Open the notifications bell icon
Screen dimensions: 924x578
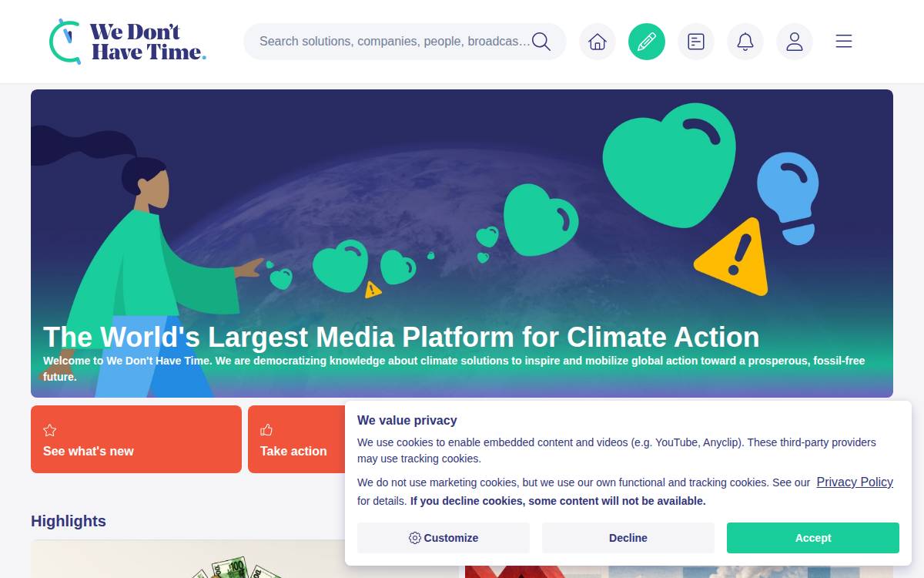[x=745, y=42]
